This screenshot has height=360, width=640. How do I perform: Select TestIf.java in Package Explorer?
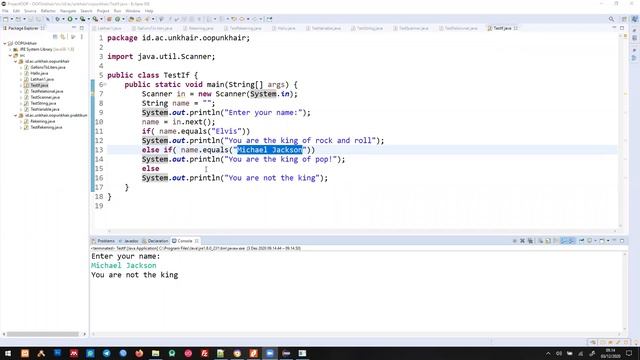point(39,85)
